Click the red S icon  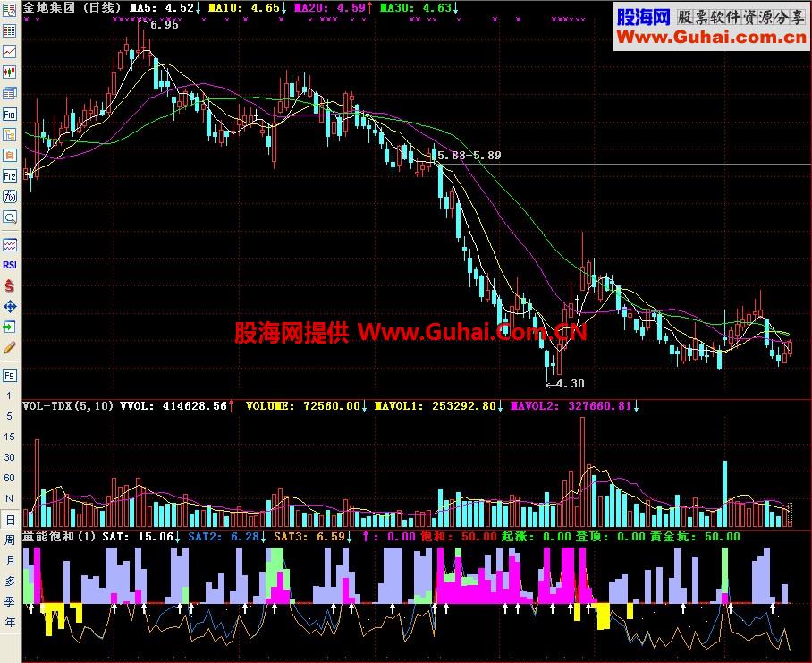(9, 285)
